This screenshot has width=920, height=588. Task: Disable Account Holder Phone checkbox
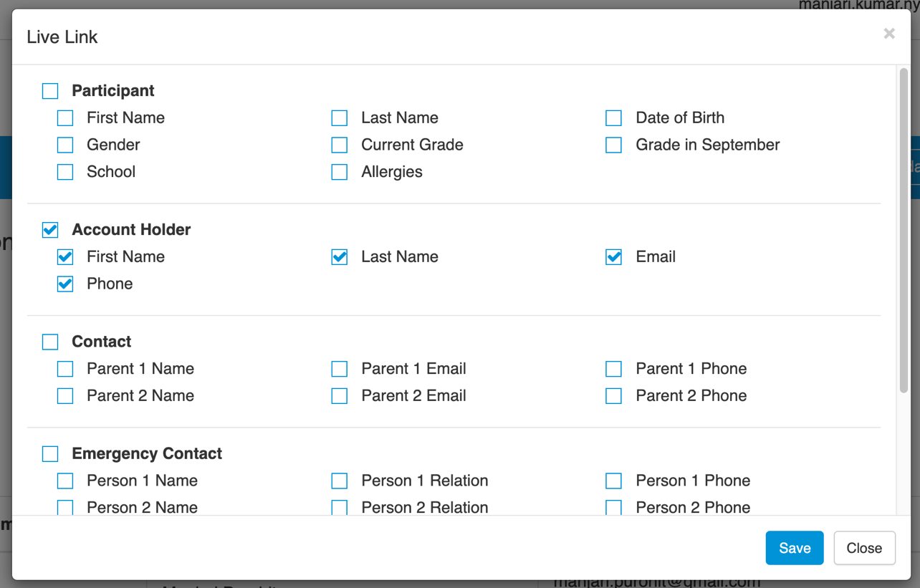point(65,284)
